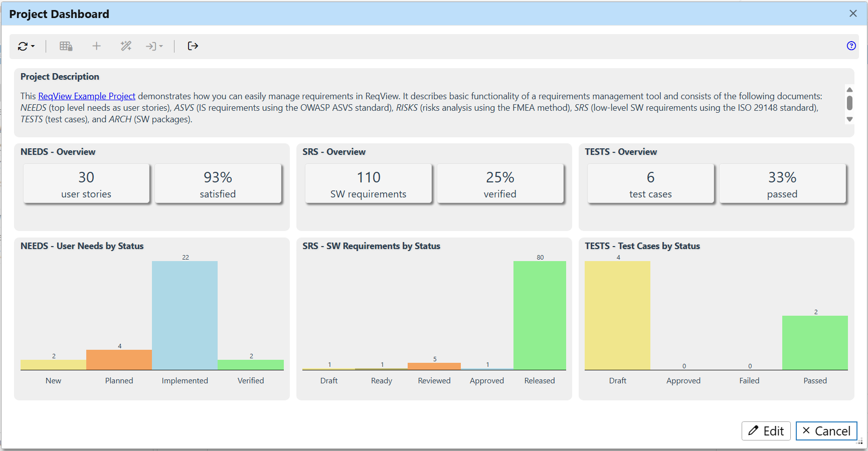Open help via the question mark icon
The image size is (868, 451).
coord(851,46)
